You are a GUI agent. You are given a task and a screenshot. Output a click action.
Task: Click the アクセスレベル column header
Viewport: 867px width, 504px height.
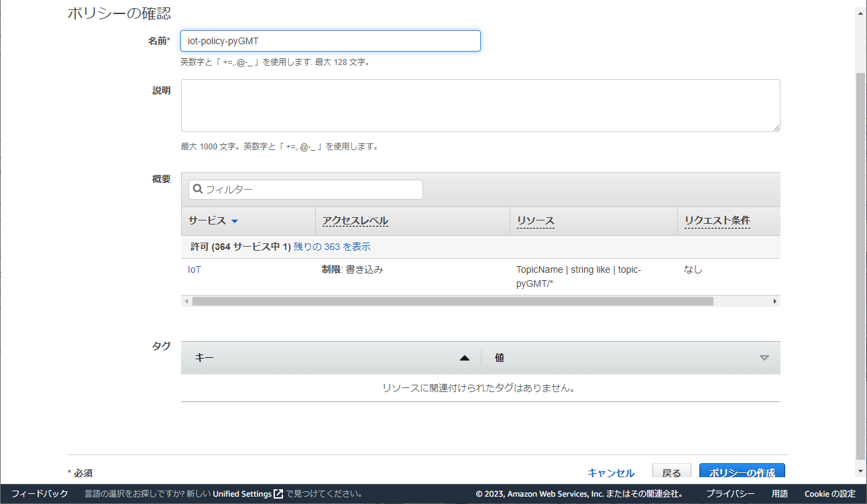coord(355,220)
